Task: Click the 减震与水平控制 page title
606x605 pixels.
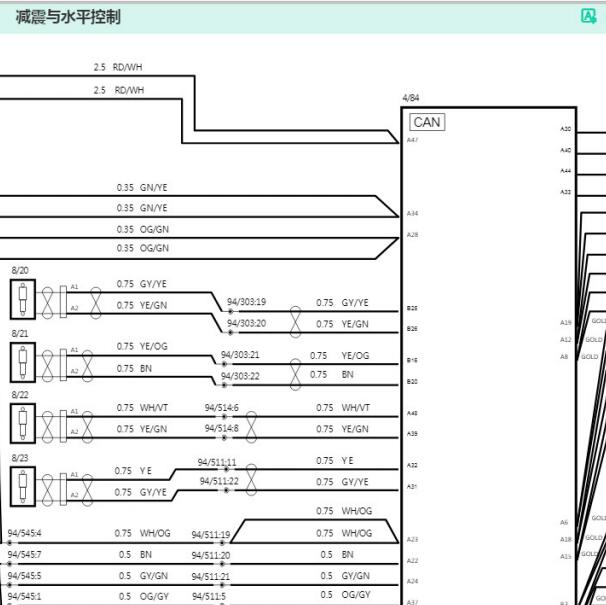Action: point(68,17)
